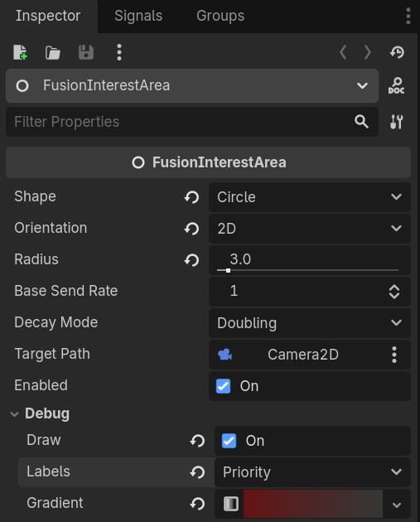
Task: Collapse the Debug section
Action: pyautogui.click(x=14, y=414)
